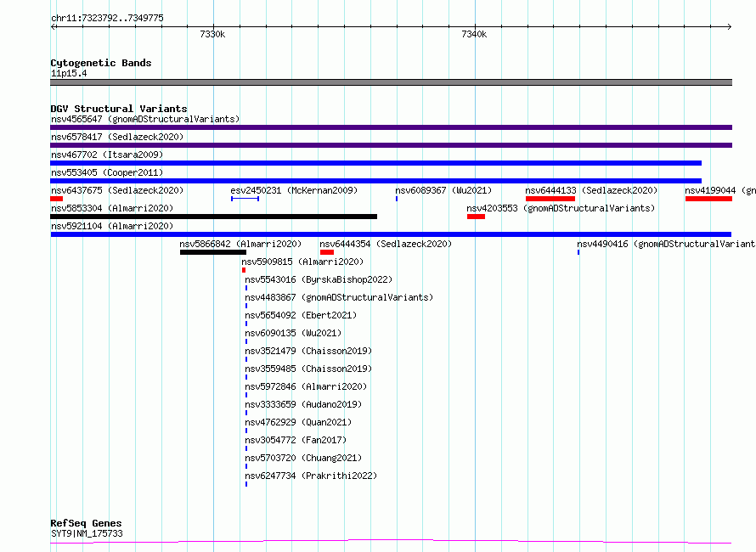Click the nsv4490416 variant label
The width and height of the screenshot is (756, 552).
point(666,244)
